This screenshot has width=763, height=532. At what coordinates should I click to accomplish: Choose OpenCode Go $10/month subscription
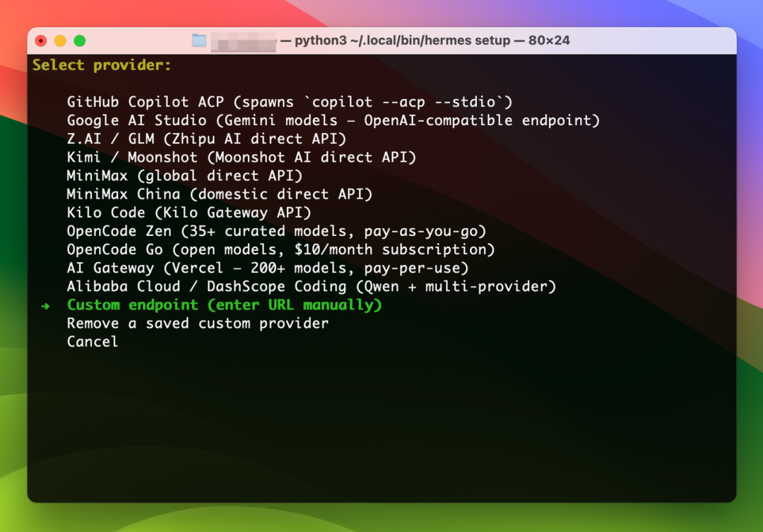(x=280, y=250)
